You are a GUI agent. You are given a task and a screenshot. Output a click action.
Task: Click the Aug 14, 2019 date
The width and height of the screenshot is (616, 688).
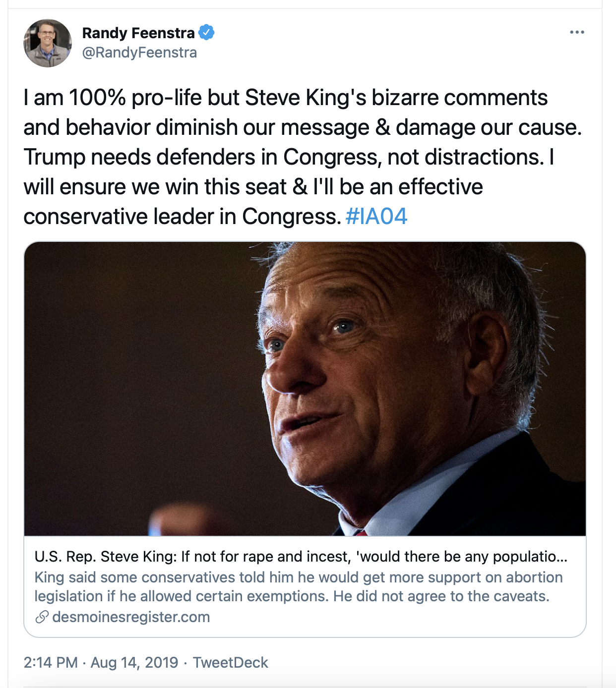[134, 663]
